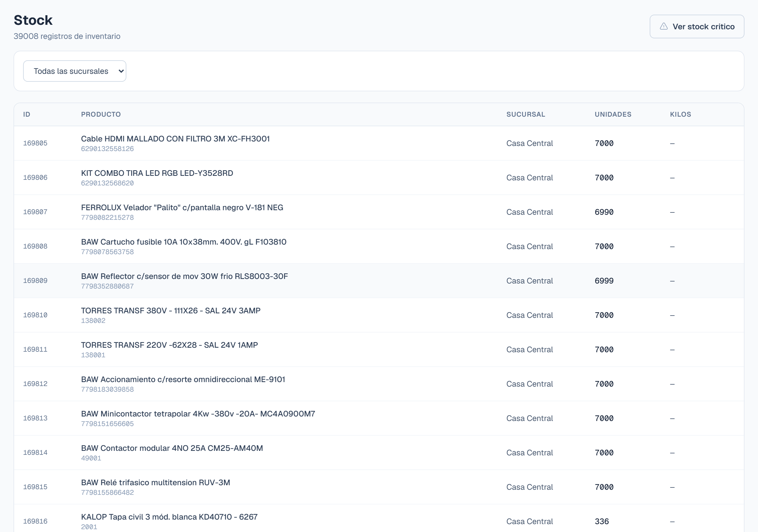Screen dimensions: 758x532
Task: Click BAW Contactor modular 4NO 25A product name
Action: [x=172, y=448]
